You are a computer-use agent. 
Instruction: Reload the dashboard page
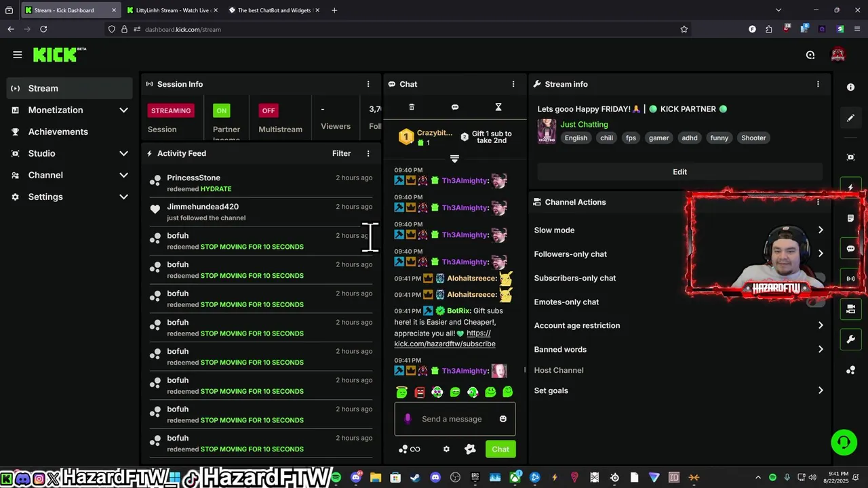tap(43, 29)
